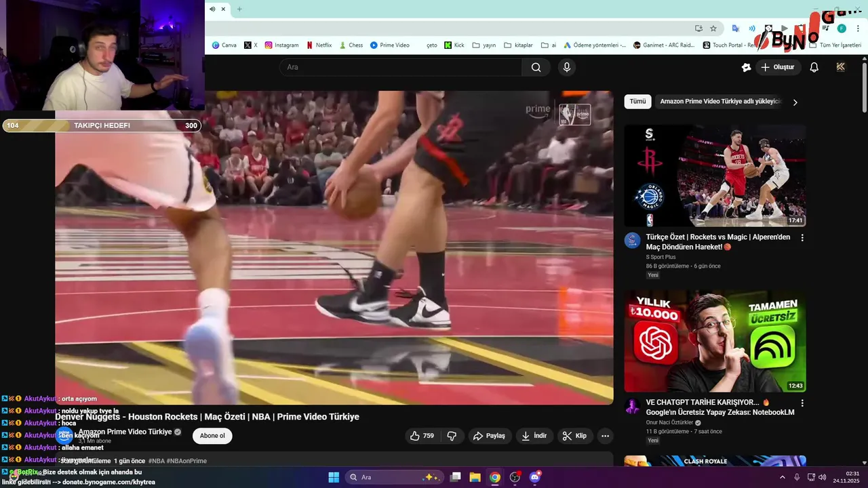Expand the ai bookmarks folder

pyautogui.click(x=549, y=45)
